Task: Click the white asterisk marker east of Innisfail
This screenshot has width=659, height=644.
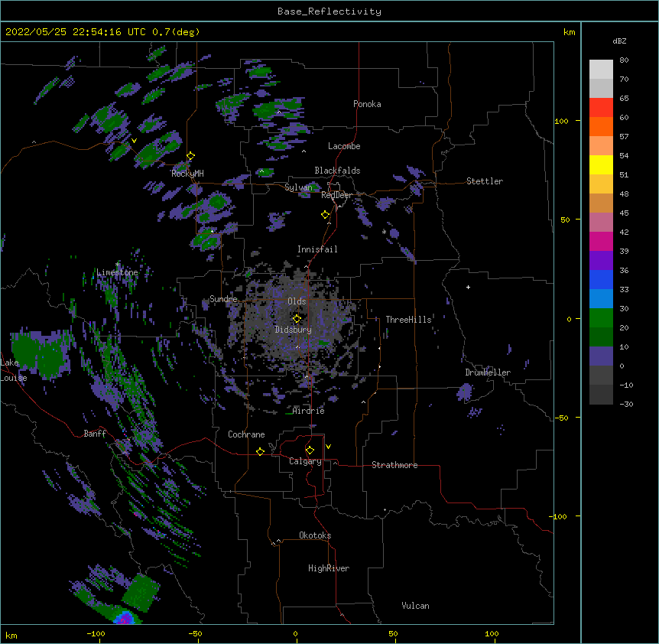Action: pyautogui.click(x=384, y=232)
